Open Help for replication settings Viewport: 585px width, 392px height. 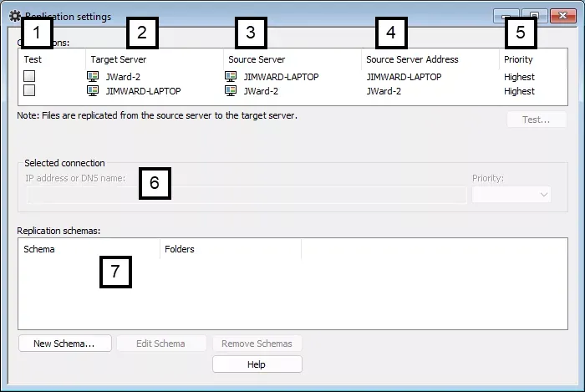pos(257,364)
